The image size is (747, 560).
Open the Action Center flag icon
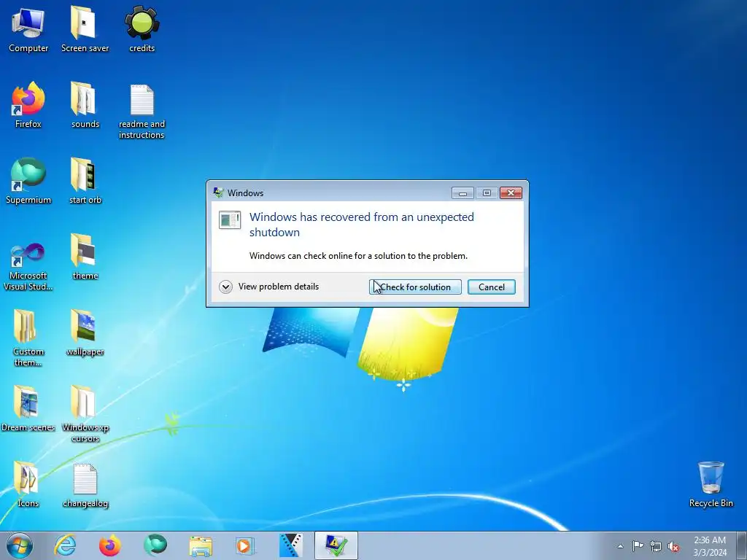(x=638, y=546)
